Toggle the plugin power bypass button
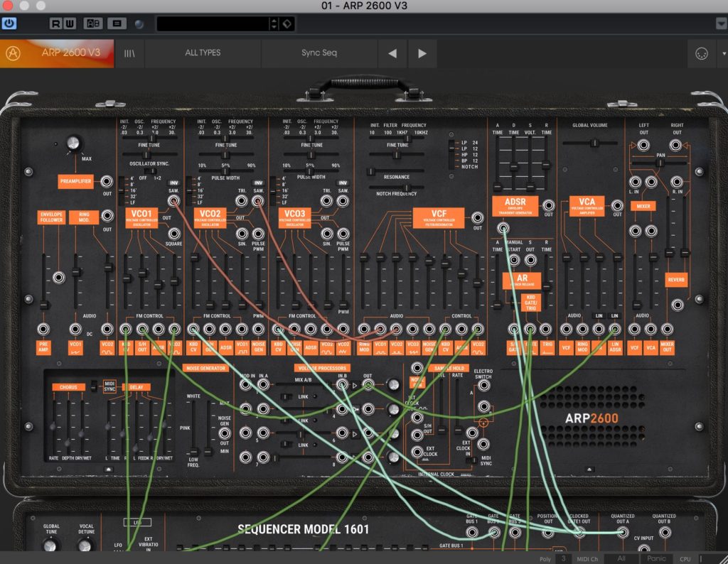The image size is (728, 564). click(x=9, y=23)
